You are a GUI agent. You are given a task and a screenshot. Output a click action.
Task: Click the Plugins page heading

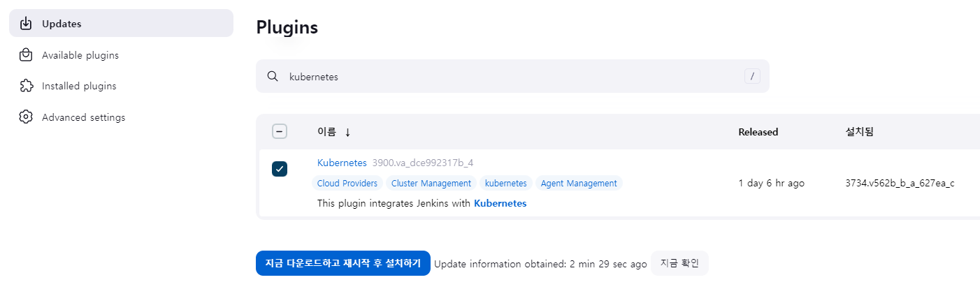tap(287, 27)
